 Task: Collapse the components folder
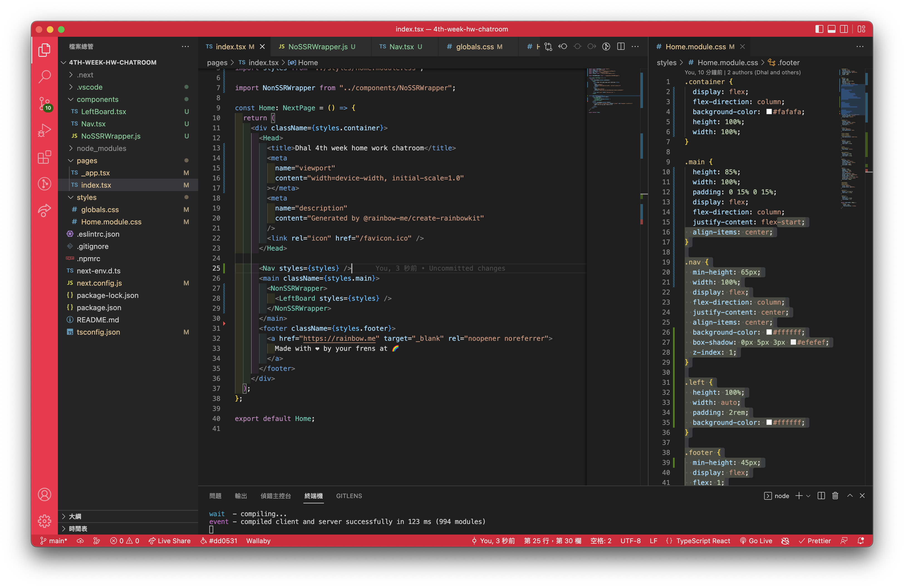97,99
